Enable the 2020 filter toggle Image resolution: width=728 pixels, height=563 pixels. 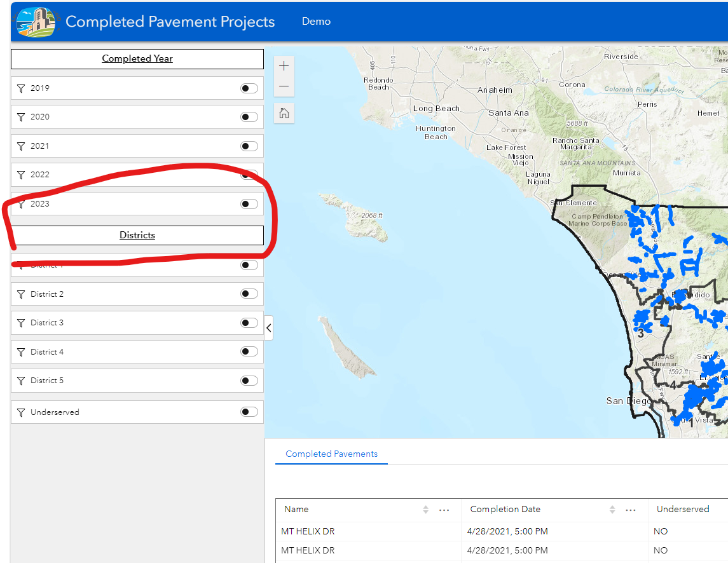point(249,116)
